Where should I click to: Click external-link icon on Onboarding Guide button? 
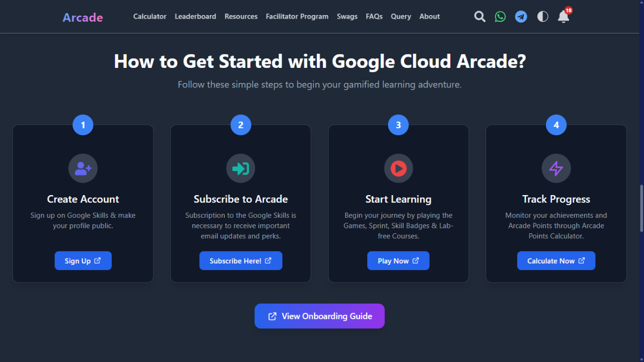point(272,316)
